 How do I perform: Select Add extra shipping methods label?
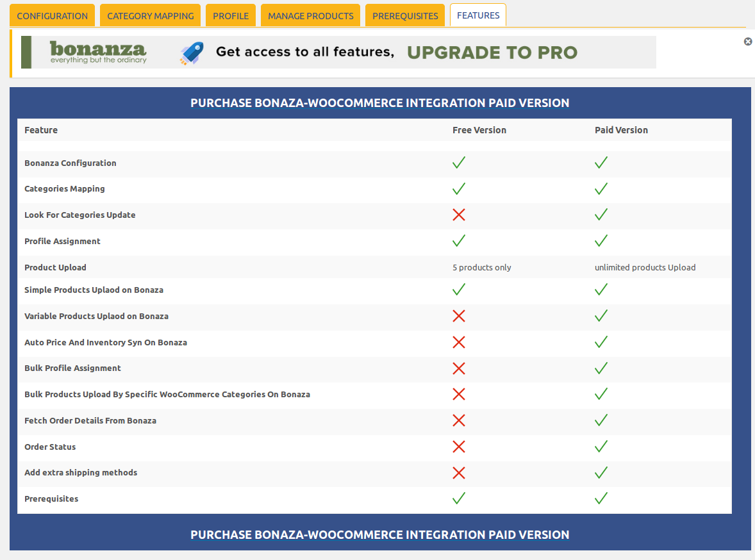[81, 472]
